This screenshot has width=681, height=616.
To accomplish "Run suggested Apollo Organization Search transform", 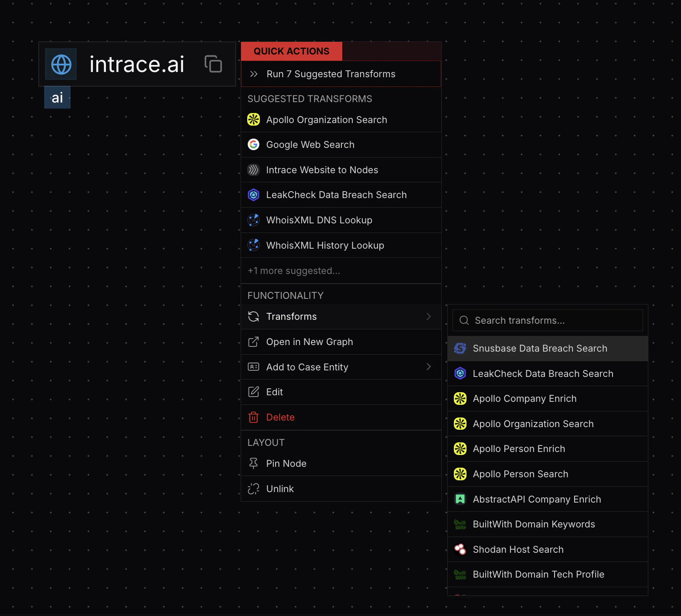I will pos(341,120).
